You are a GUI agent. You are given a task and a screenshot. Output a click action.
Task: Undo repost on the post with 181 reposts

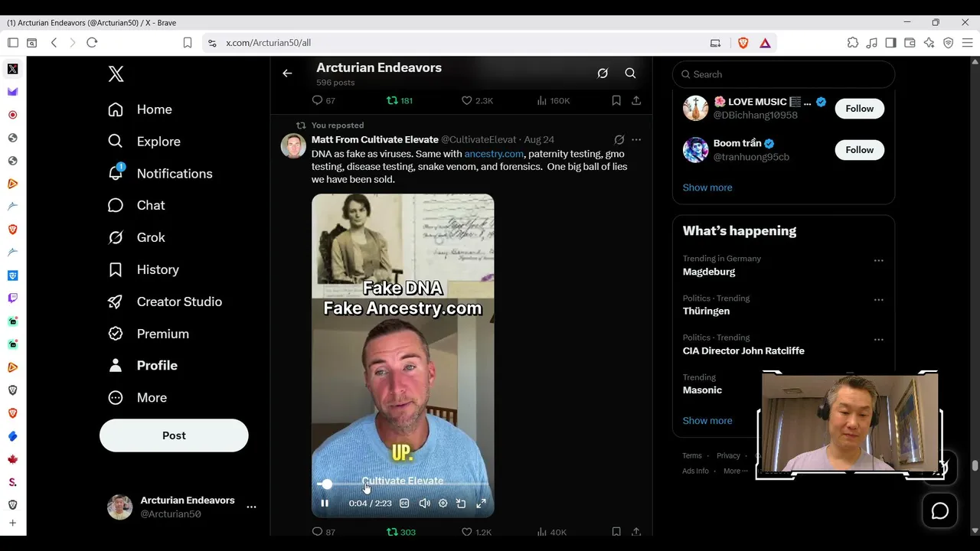point(400,100)
